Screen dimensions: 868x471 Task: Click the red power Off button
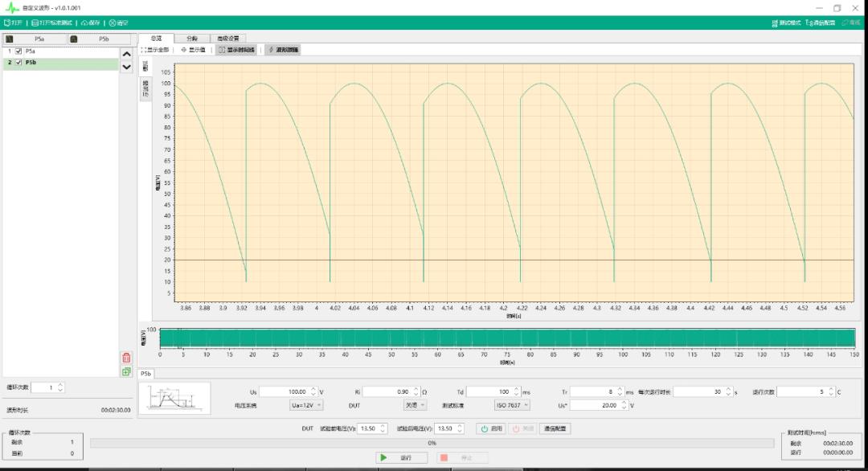click(x=522, y=428)
